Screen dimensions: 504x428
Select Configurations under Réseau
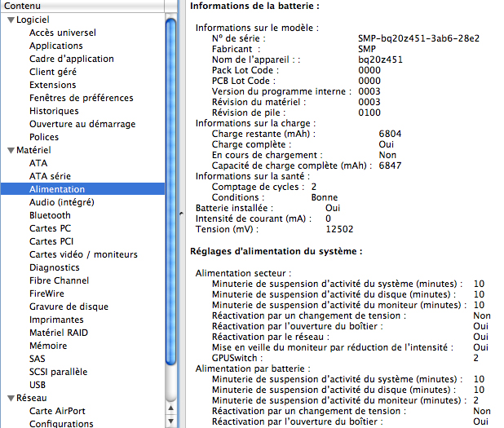(61, 424)
